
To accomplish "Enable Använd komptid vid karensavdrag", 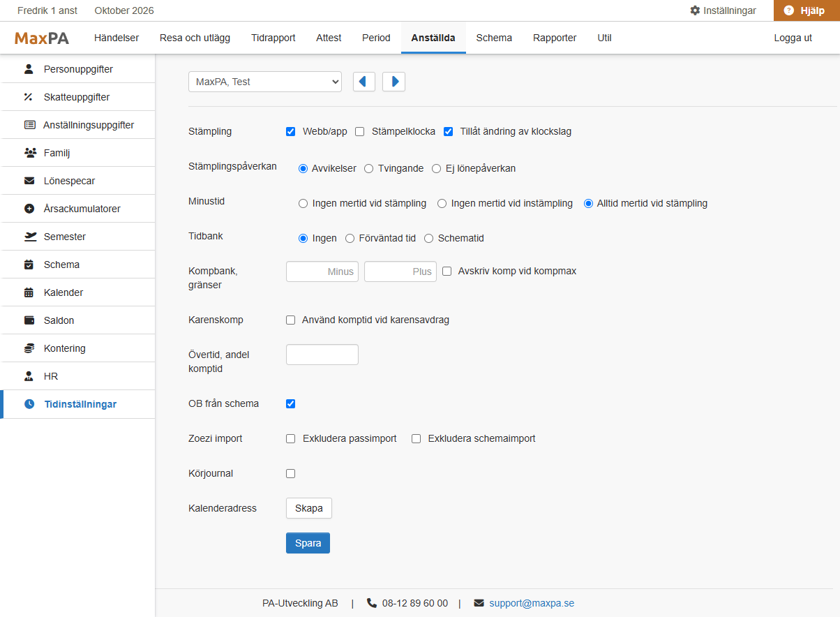I will pyautogui.click(x=291, y=320).
